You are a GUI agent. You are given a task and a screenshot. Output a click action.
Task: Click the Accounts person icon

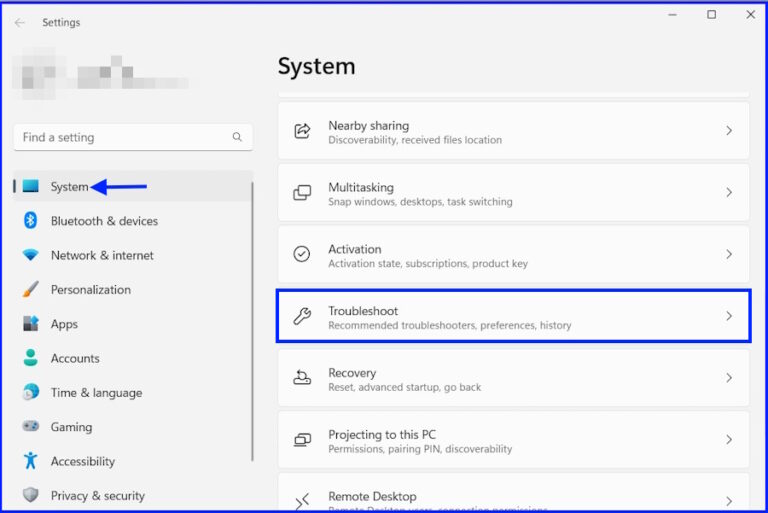point(30,358)
